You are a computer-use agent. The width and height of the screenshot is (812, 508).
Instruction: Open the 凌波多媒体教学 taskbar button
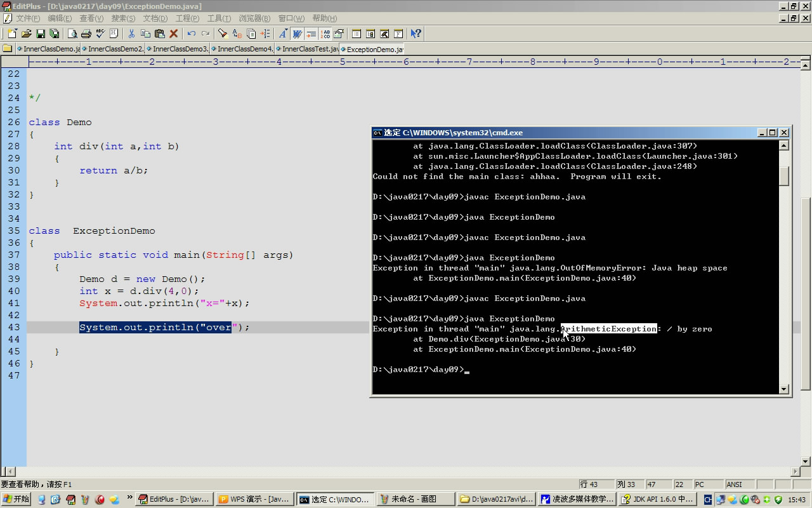pos(577,499)
